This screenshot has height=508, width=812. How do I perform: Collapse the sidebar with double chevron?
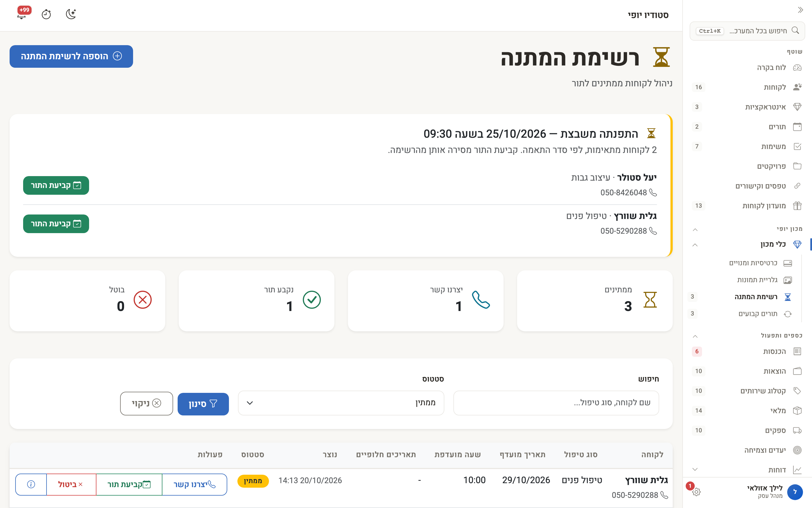[x=800, y=10]
